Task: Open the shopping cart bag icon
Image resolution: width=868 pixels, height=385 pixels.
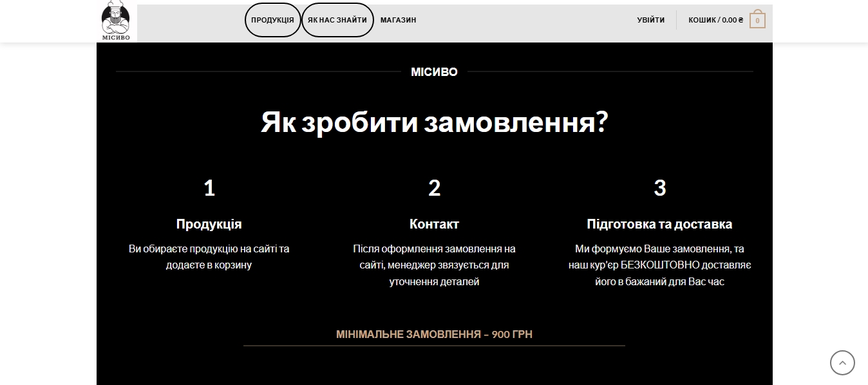Action: point(757,20)
